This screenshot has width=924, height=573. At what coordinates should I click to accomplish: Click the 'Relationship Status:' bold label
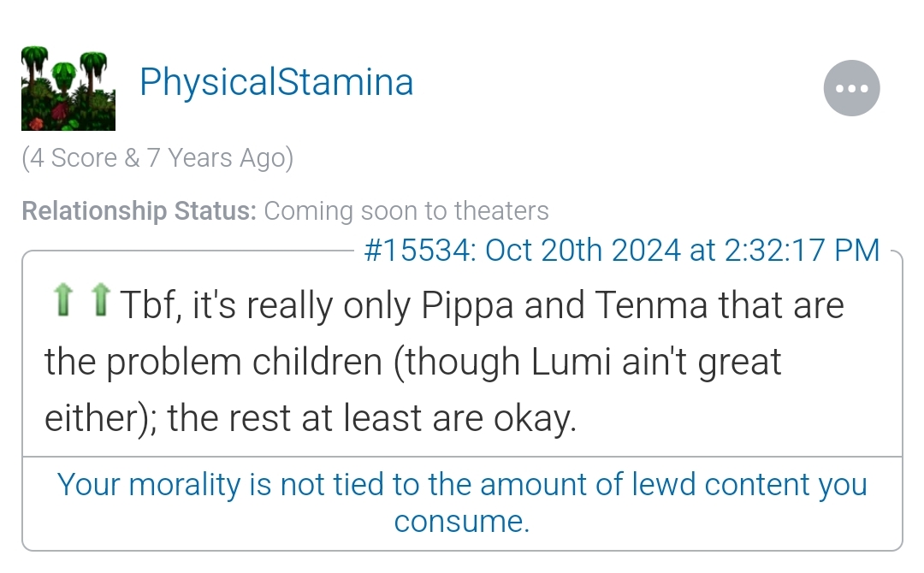point(139,211)
